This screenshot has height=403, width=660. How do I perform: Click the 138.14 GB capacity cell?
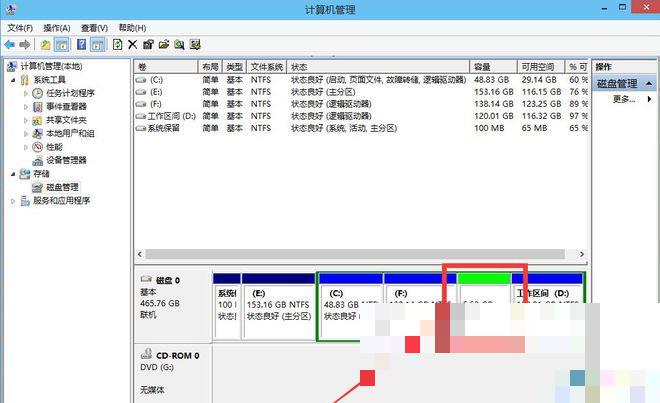point(493,104)
